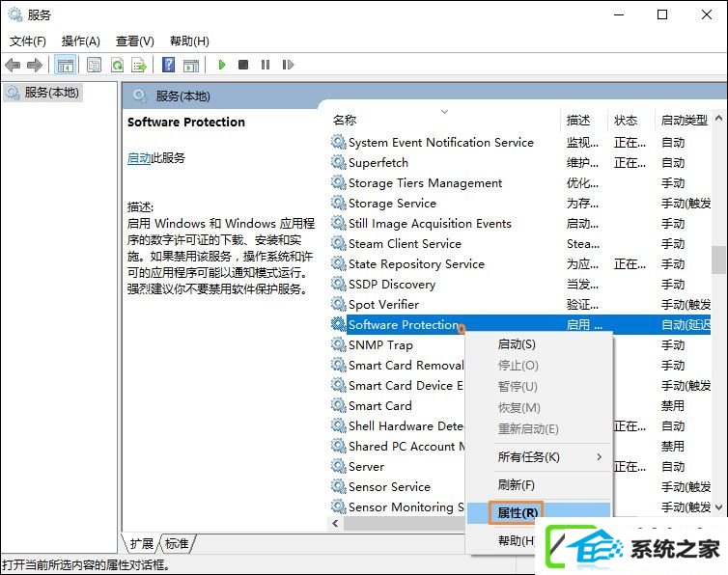Viewport: 728px width, 575px height.
Task: Select the gear icon beside Superfetch
Action: point(339,162)
